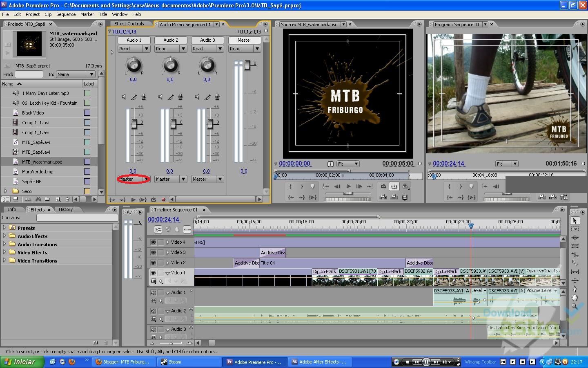Image resolution: width=588 pixels, height=368 pixels.
Task: Open Audio 1 automation mode Read dropdown
Action: tap(134, 49)
